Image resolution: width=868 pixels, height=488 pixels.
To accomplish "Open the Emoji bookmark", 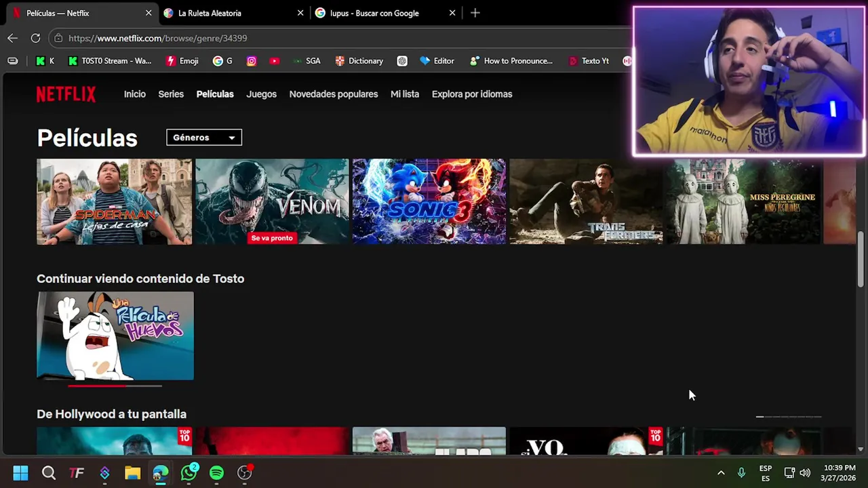I will click(182, 61).
